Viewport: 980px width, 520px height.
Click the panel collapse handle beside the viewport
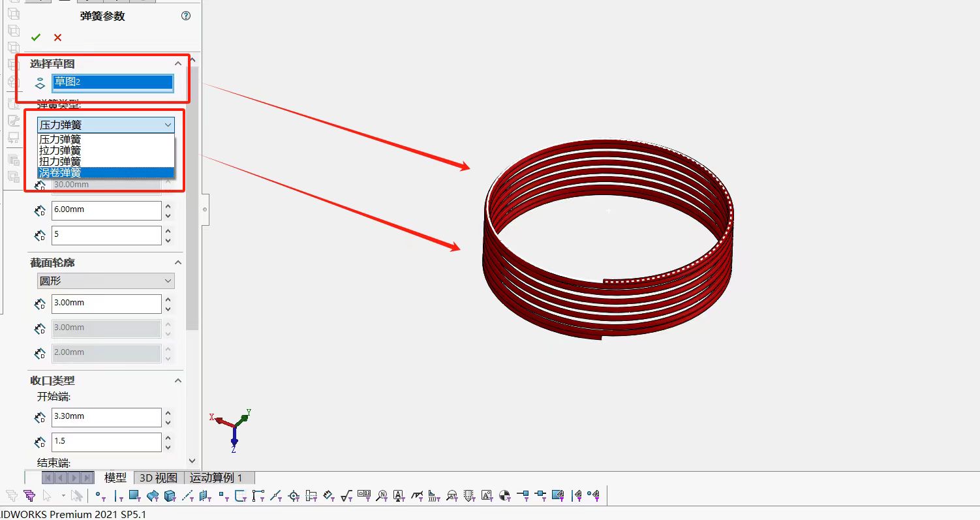click(x=205, y=209)
